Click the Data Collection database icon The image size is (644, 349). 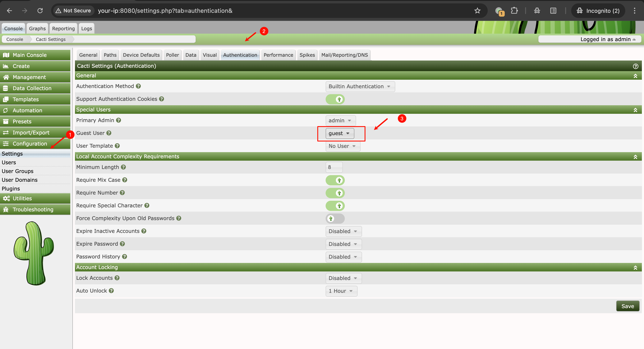click(x=6, y=88)
